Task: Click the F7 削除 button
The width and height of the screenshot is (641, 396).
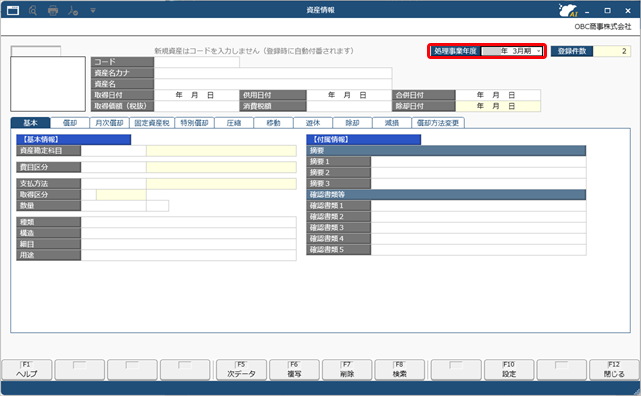Action: (347, 370)
